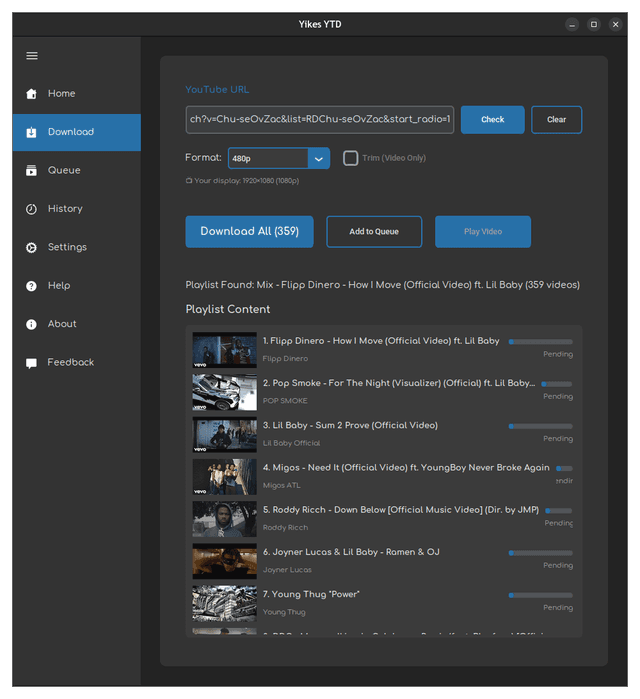640x699 pixels.
Task: Enable the Trim (Video Only) checkbox
Action: [350, 158]
